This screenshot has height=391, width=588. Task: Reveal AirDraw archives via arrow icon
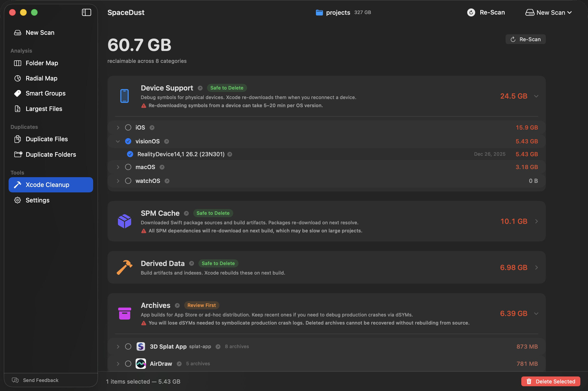coord(179,364)
